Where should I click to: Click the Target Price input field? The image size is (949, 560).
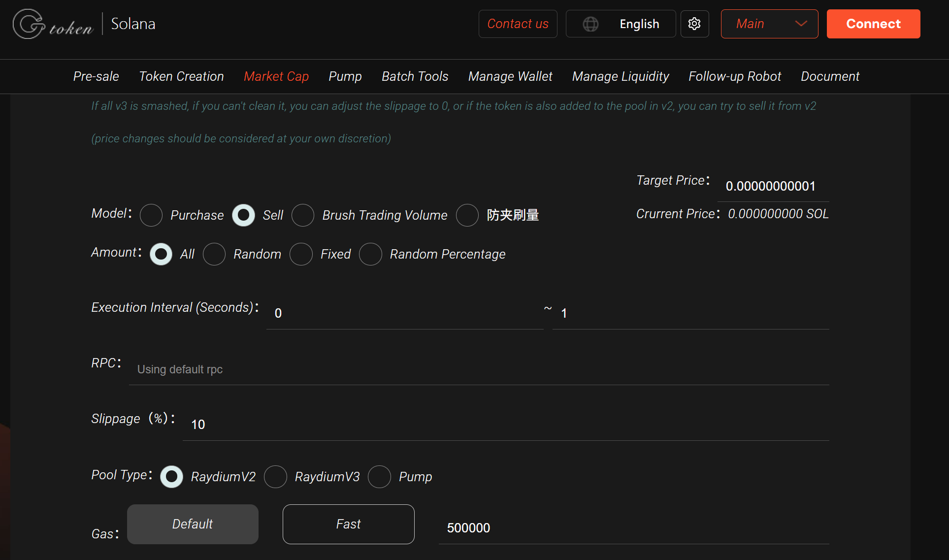pos(773,186)
